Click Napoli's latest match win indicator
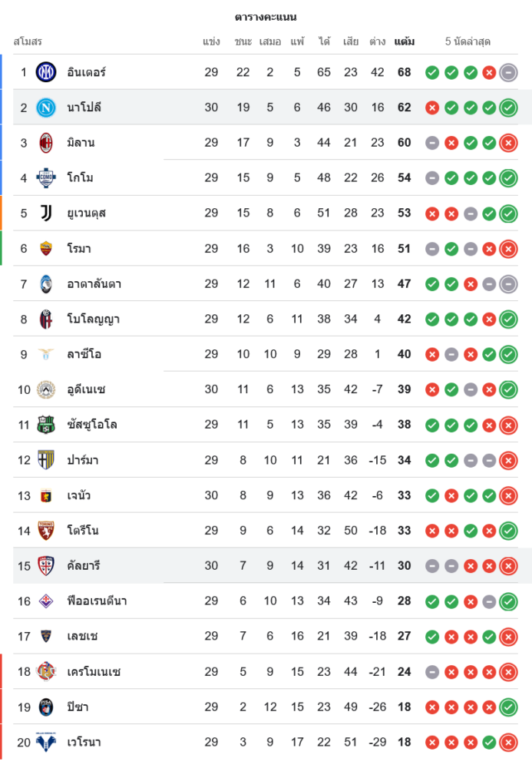The width and height of the screenshot is (532, 768). [507, 108]
